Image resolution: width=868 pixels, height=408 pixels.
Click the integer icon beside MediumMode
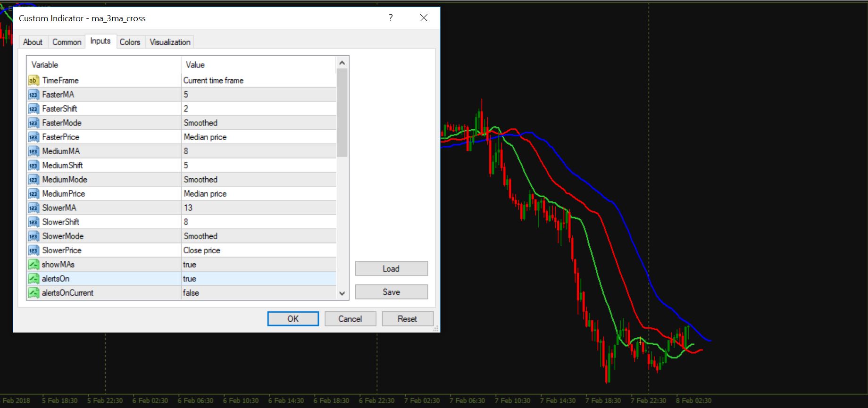click(x=33, y=179)
